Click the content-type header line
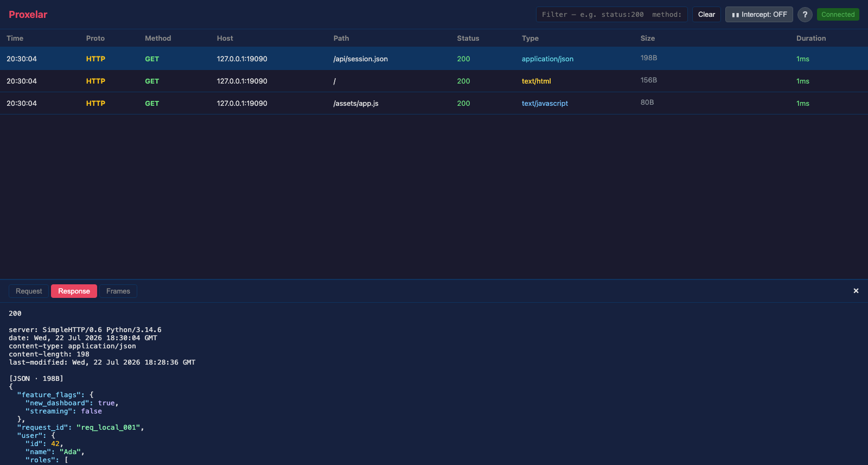This screenshot has width=868, height=465. click(72, 346)
